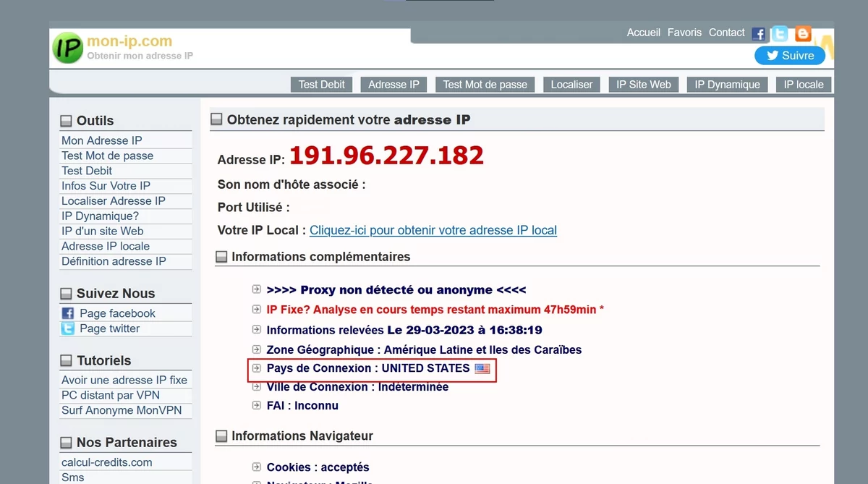Open IP d'un site Web link

pos(103,232)
